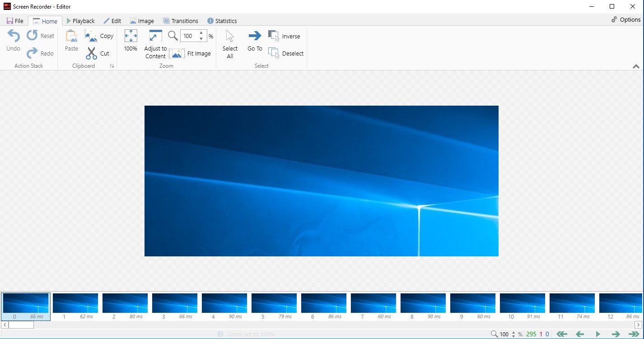This screenshot has width=644, height=339.
Task: Switch to the Statistics tab
Action: [222, 21]
